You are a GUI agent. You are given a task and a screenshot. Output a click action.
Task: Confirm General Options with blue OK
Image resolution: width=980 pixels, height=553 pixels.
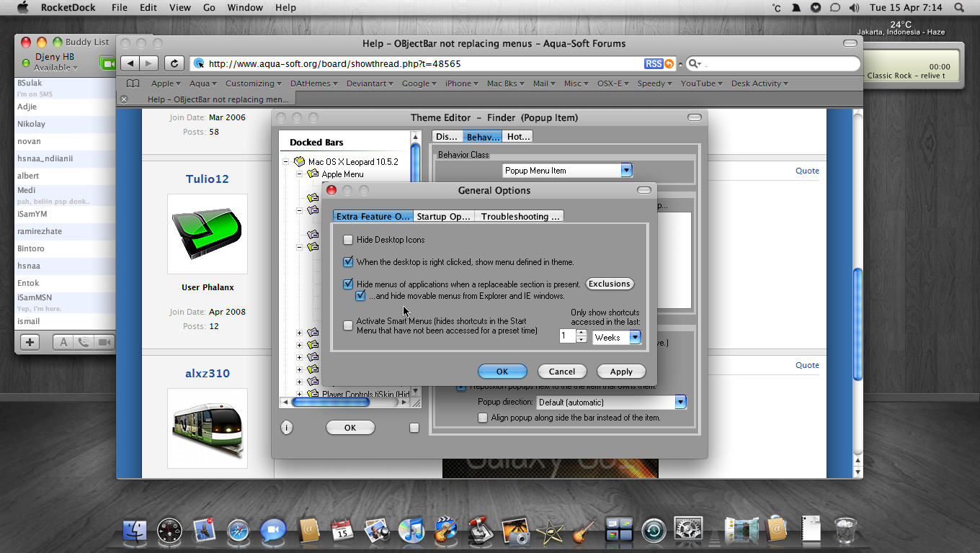[x=502, y=372]
